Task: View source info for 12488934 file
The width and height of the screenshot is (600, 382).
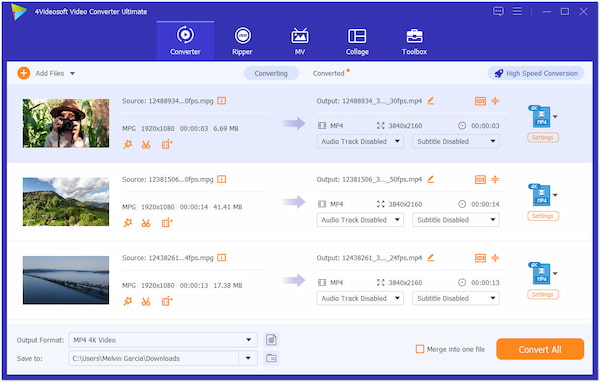Action: point(222,101)
